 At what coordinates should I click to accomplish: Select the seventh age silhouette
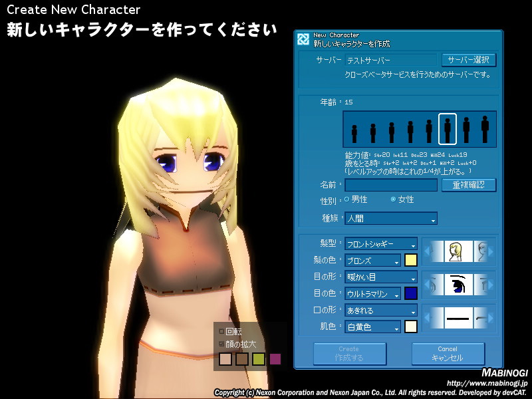tap(466, 130)
